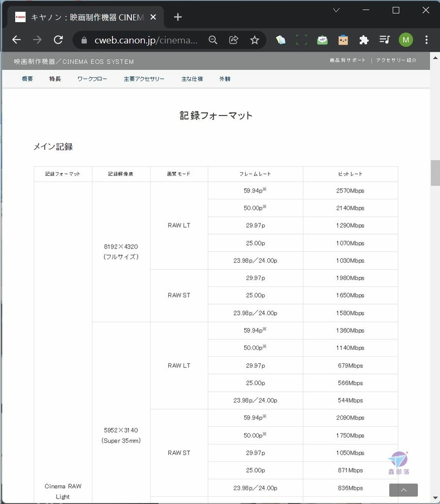Open the 主な仕様 section tab

[x=192, y=79]
